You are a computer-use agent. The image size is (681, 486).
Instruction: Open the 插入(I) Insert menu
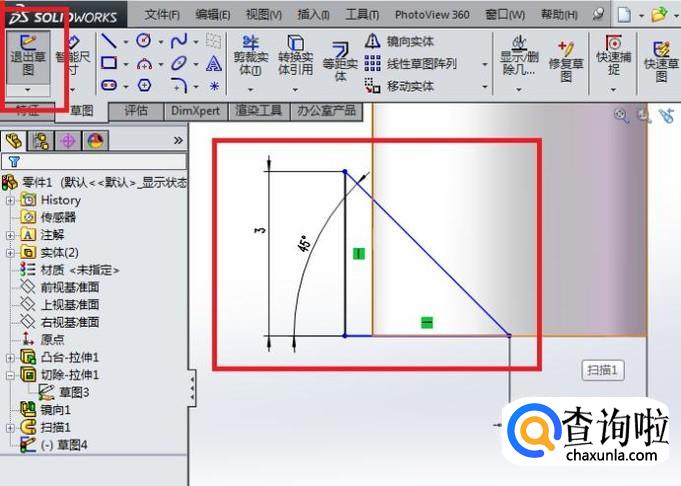pos(313,15)
